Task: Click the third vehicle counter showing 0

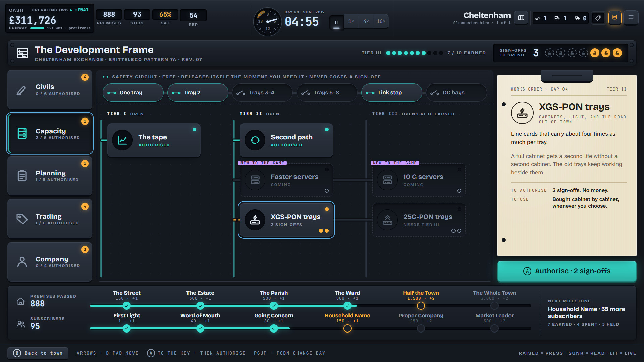Action: click(x=581, y=18)
